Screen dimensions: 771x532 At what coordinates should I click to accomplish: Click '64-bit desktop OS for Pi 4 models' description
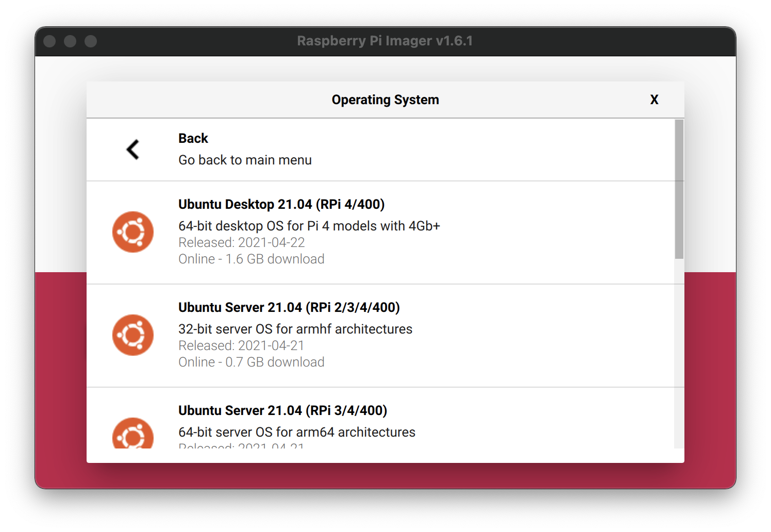coord(309,226)
